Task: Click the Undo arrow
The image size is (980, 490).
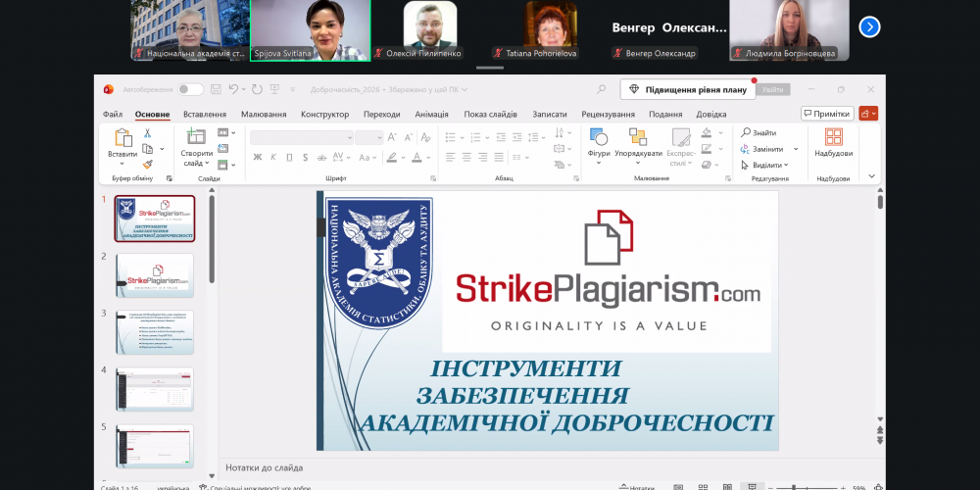Action: coord(233,89)
